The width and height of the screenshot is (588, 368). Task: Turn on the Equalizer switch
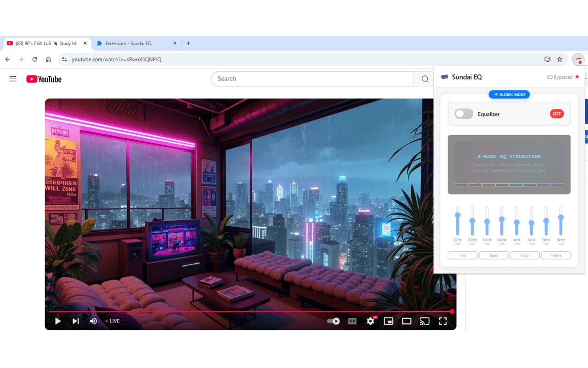[x=464, y=114]
